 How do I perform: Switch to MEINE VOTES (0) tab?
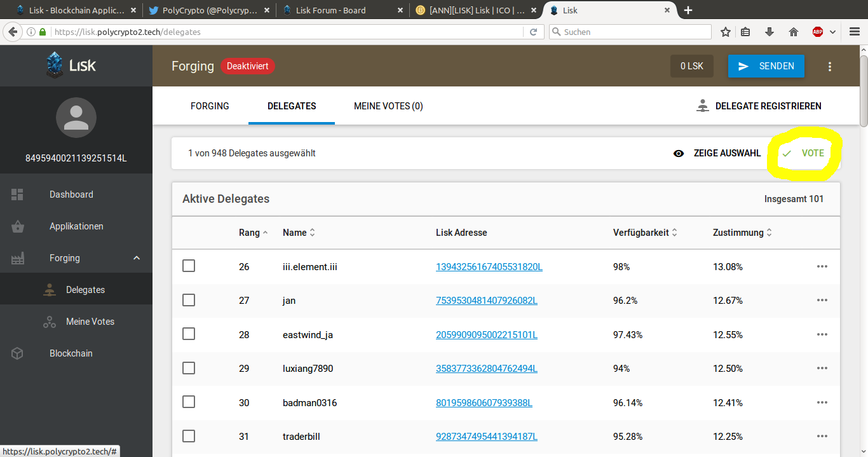(388, 106)
